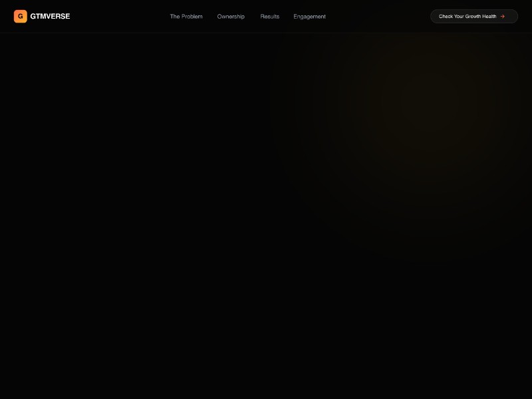The height and width of the screenshot is (399, 532).
Task: Click the orange G logo icon
Action: point(21,16)
